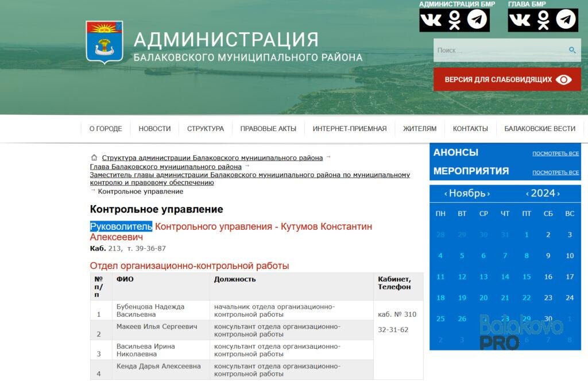Select November 10 in calendar
This screenshot has height=381, width=588.
pos(570,256)
